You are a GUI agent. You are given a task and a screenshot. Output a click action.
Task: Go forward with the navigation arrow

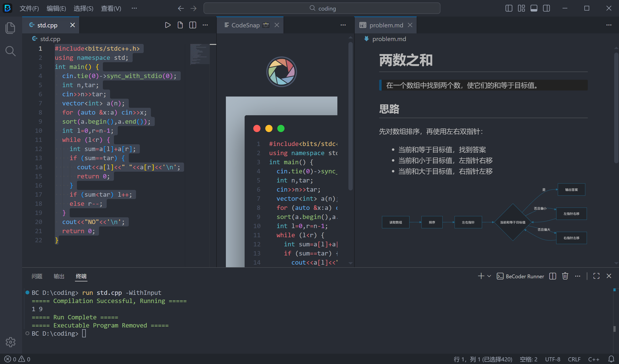(x=194, y=8)
